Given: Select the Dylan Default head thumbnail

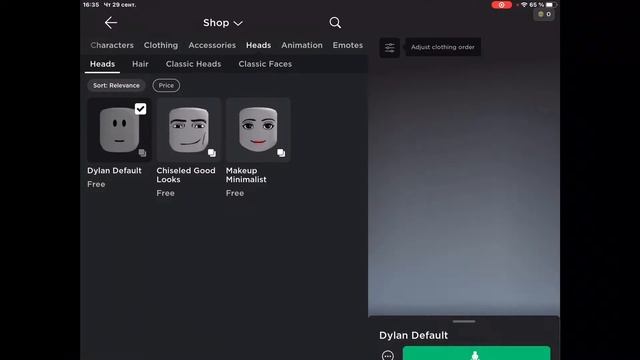Looking at the screenshot, I should (x=119, y=130).
